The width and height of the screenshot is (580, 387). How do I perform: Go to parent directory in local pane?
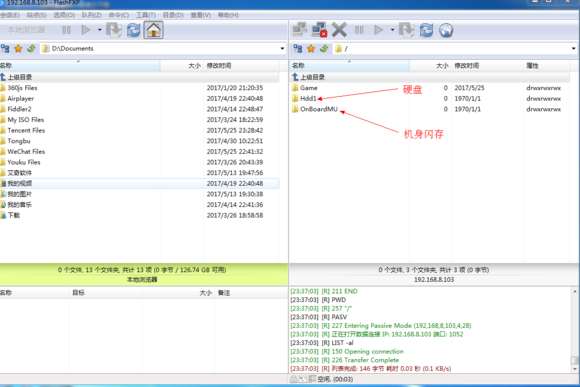20,77
